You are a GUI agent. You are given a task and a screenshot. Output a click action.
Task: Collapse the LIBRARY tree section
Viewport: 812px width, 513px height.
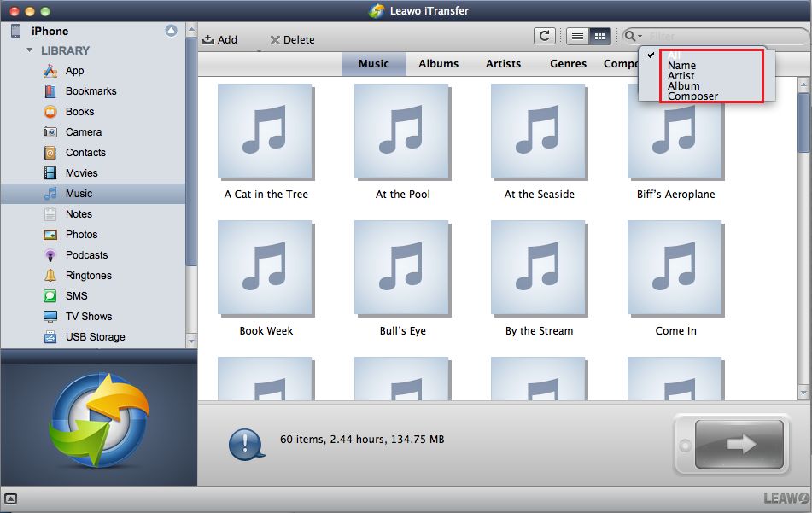30,50
